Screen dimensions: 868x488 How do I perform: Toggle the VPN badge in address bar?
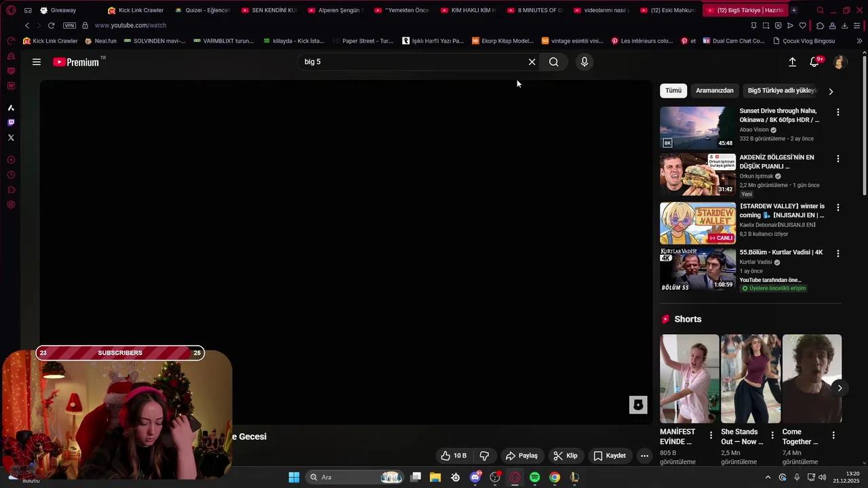coord(69,25)
